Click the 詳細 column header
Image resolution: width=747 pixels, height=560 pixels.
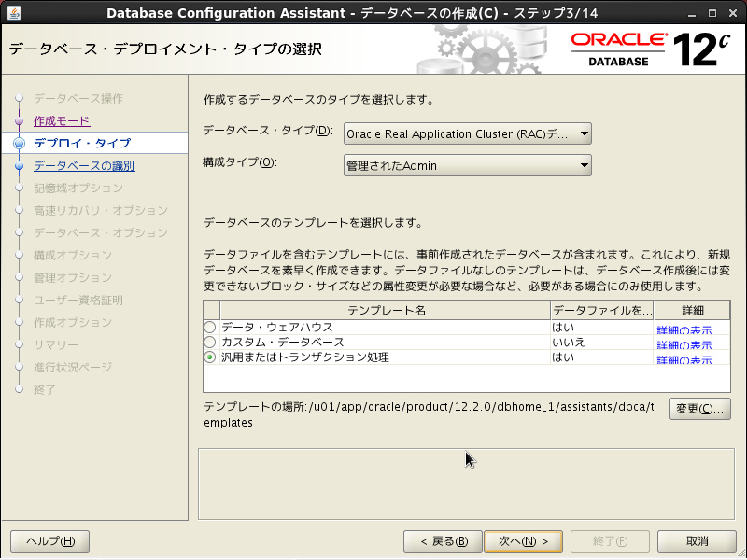point(692,311)
